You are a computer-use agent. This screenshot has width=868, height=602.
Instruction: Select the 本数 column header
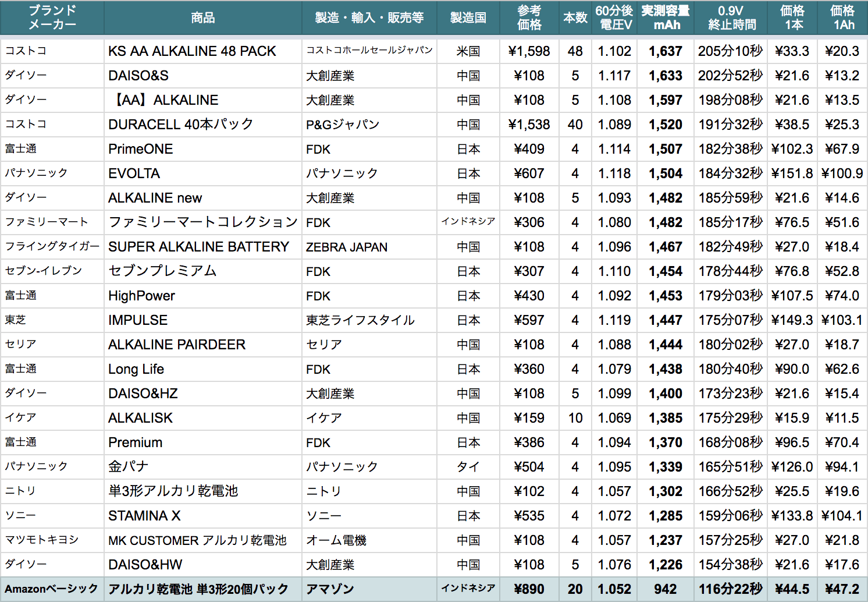[575, 17]
